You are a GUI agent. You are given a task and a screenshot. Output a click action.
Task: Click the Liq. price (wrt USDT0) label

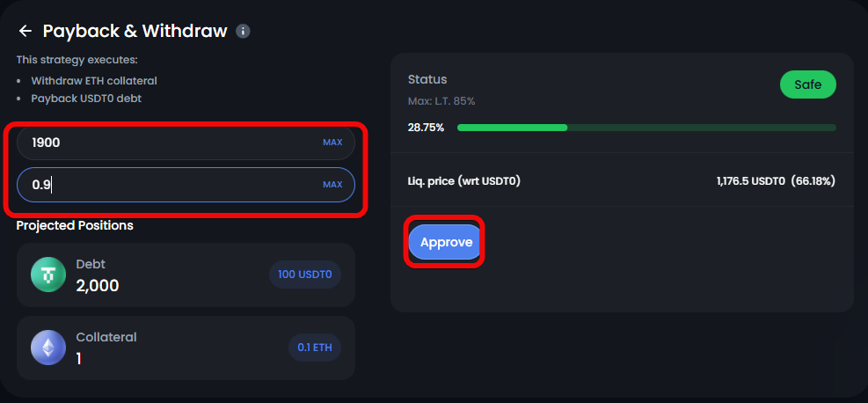coord(464,181)
